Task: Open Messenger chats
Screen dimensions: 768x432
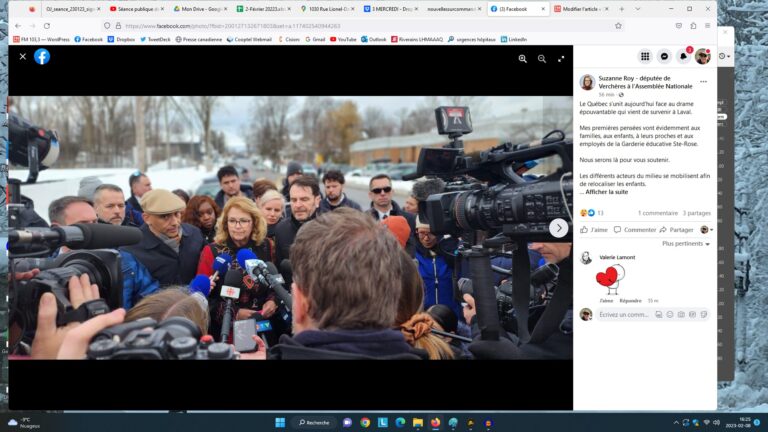Action: click(664, 57)
